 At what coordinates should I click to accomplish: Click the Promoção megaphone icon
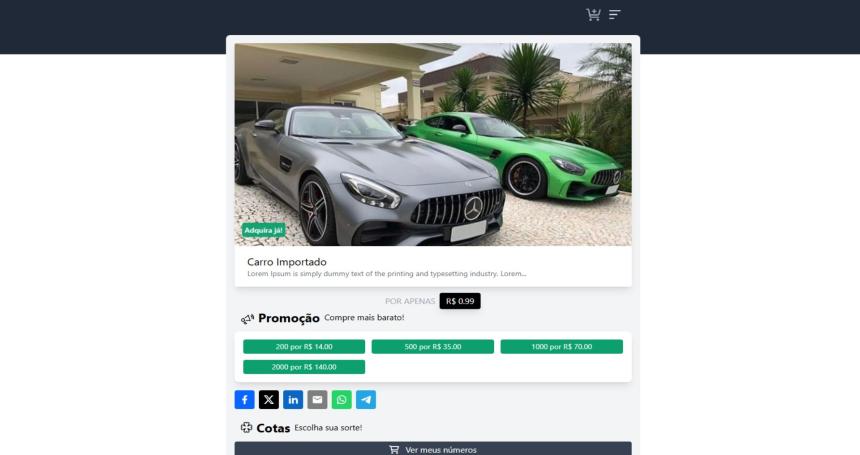tap(247, 319)
